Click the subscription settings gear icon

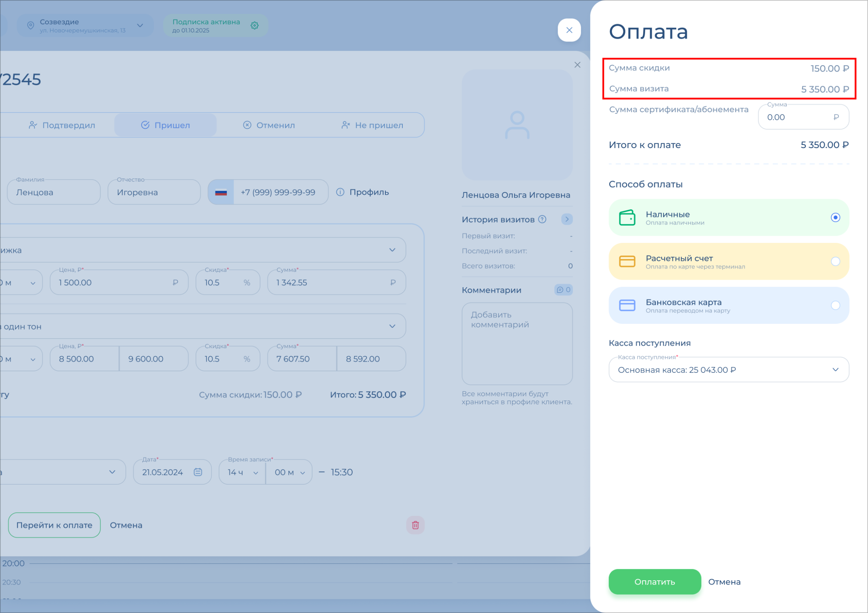[x=255, y=26]
